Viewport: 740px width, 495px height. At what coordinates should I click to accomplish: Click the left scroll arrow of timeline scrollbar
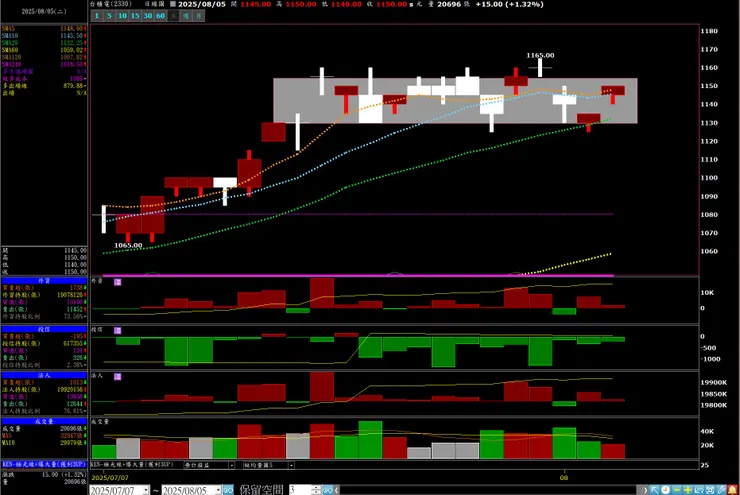(336, 490)
